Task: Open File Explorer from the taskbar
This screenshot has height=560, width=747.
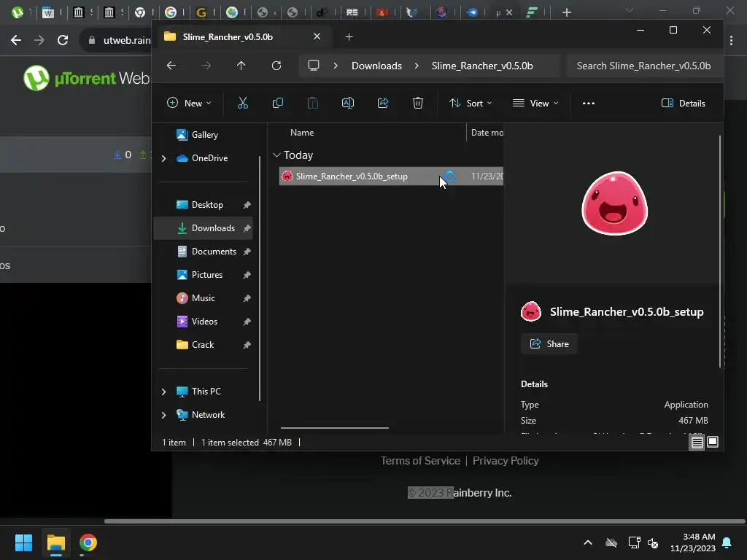Action: coord(55,542)
